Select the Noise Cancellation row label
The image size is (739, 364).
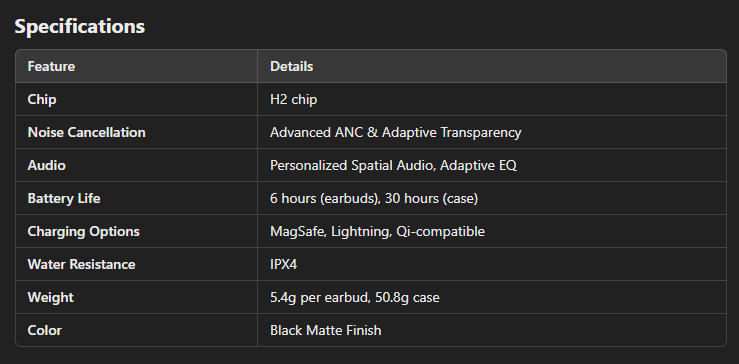coord(87,132)
